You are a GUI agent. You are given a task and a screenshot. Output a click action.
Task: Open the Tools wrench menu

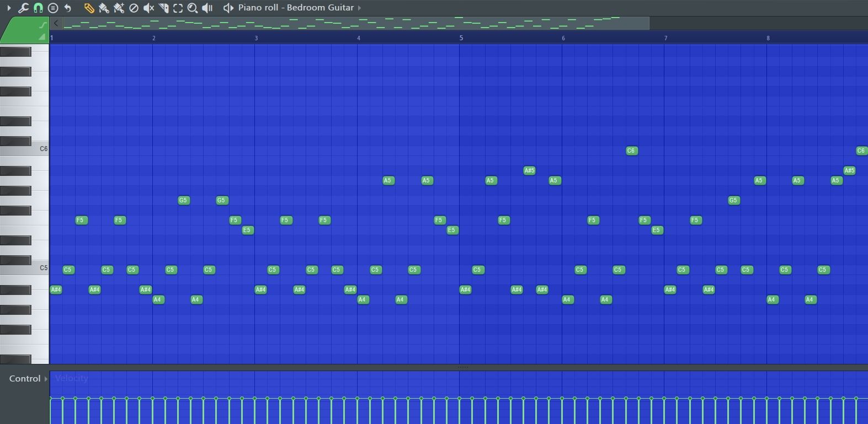click(x=23, y=8)
